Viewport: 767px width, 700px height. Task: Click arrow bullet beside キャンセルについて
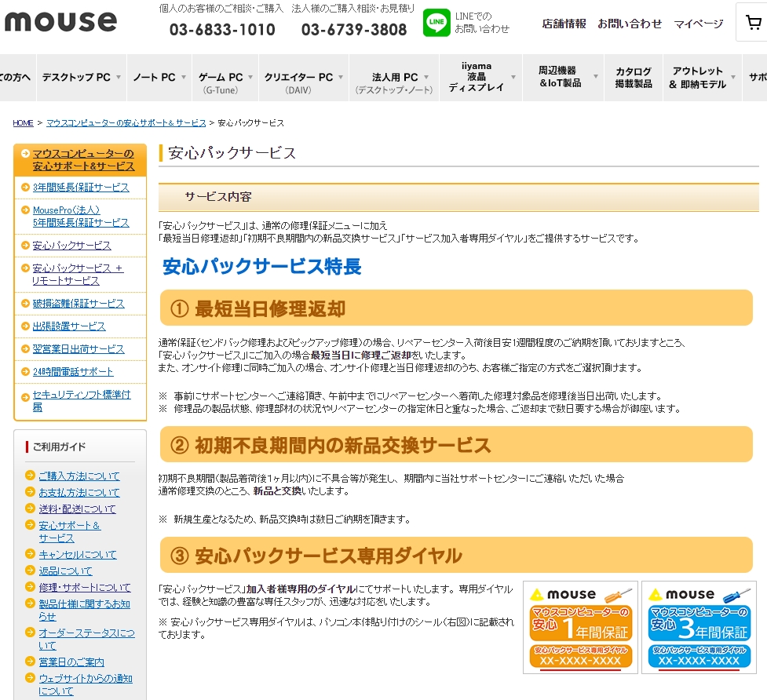30,554
